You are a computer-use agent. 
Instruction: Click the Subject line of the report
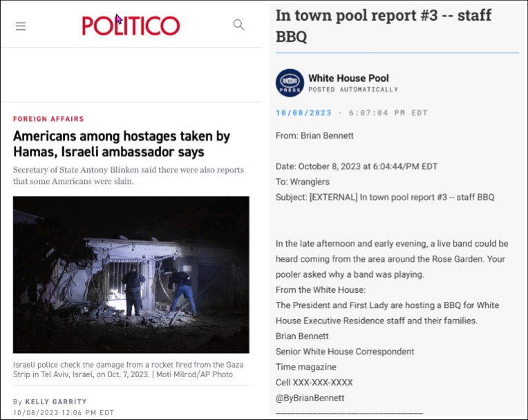(x=385, y=197)
